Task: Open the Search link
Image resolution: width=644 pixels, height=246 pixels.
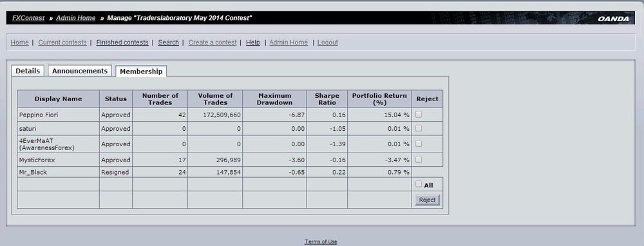Action: tap(168, 43)
